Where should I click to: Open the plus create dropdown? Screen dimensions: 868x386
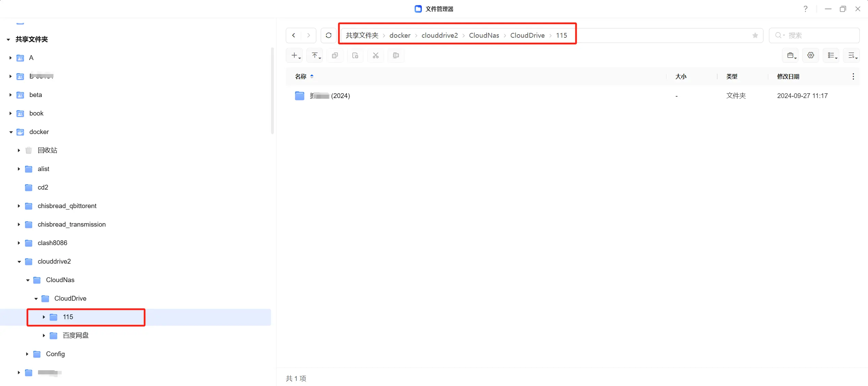pyautogui.click(x=295, y=56)
